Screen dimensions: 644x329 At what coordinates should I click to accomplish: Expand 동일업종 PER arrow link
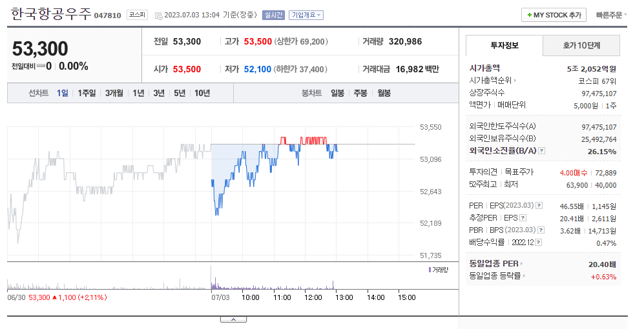522,264
